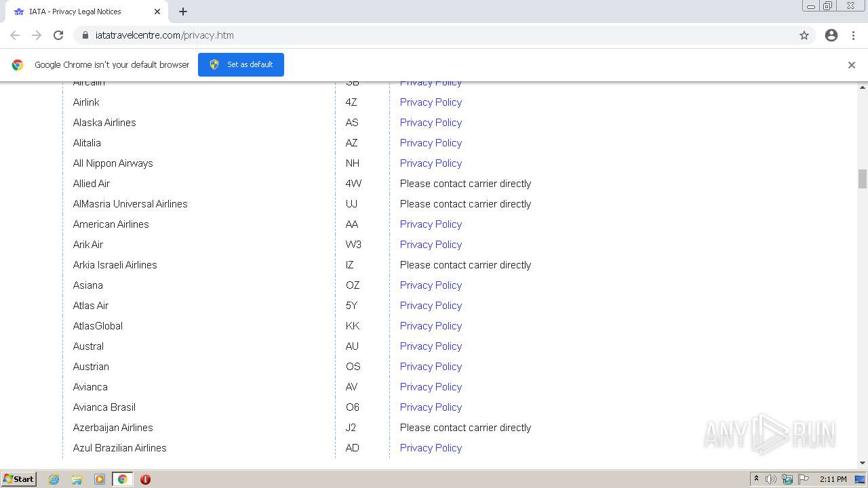Open the Chrome three-dot menu
Viewport: 868px width, 488px height.
(854, 35)
